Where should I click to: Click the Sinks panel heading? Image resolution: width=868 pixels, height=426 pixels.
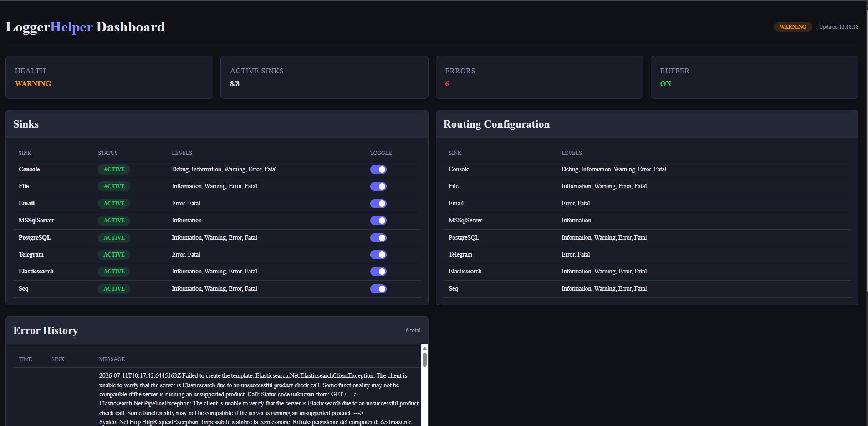26,124
